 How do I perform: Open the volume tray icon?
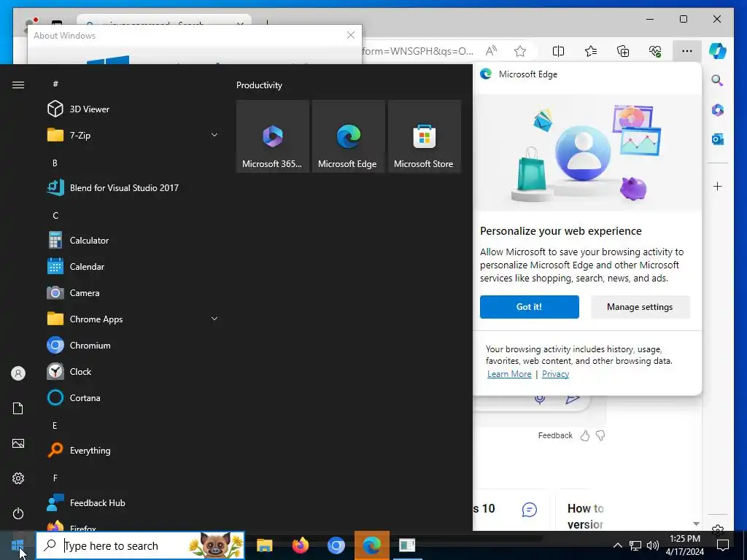(653, 545)
